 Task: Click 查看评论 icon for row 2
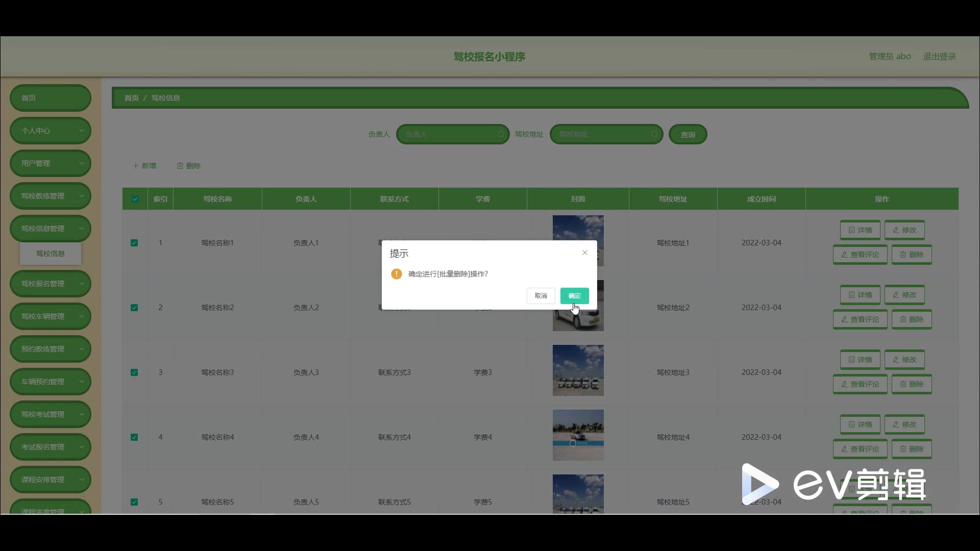pyautogui.click(x=844, y=319)
